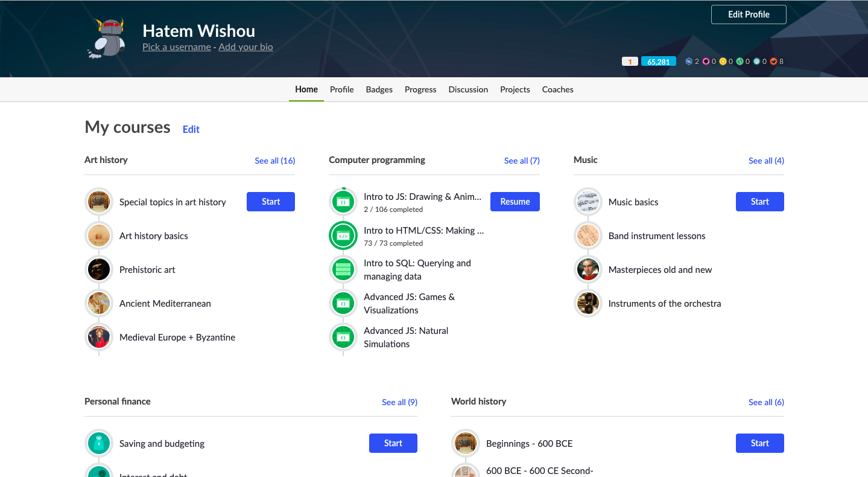Open Medieval Europe + Byzantine title
This screenshot has width=868, height=477.
(x=177, y=338)
